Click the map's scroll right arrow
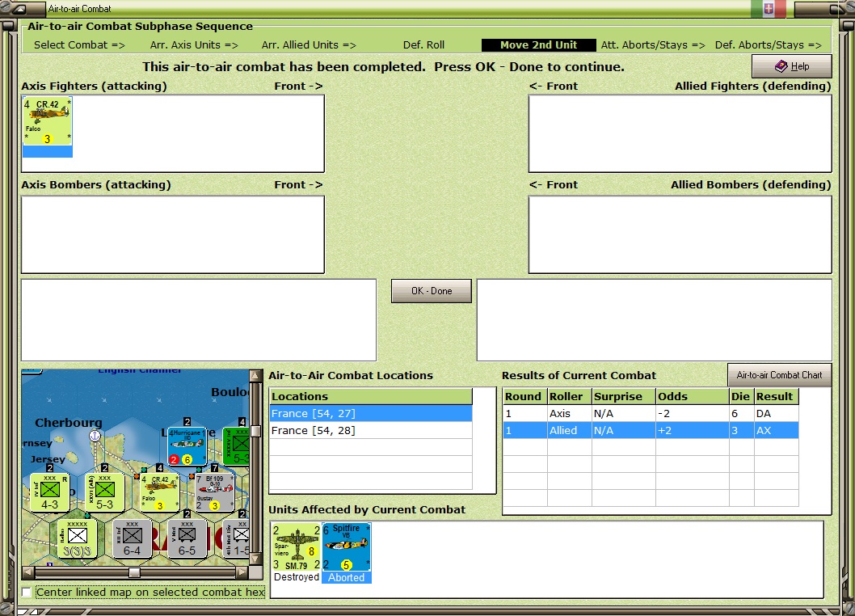Image resolution: width=855 pixels, height=616 pixels. point(242,572)
